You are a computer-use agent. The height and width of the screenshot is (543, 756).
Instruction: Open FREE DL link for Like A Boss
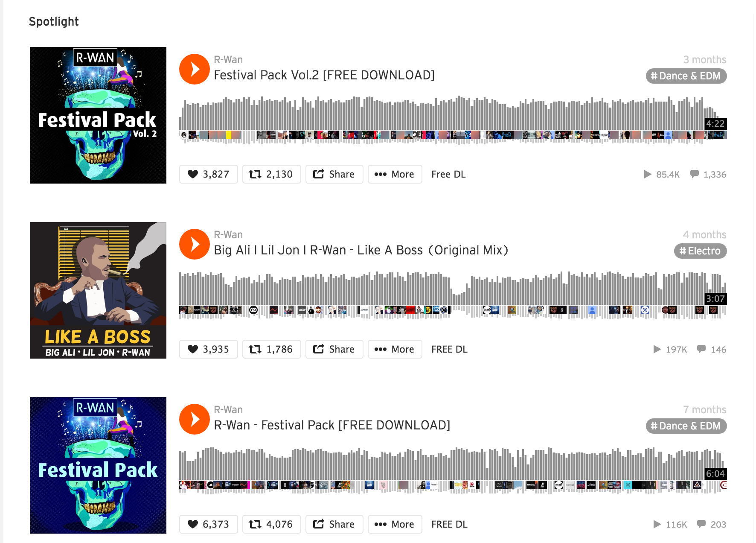[x=449, y=349]
